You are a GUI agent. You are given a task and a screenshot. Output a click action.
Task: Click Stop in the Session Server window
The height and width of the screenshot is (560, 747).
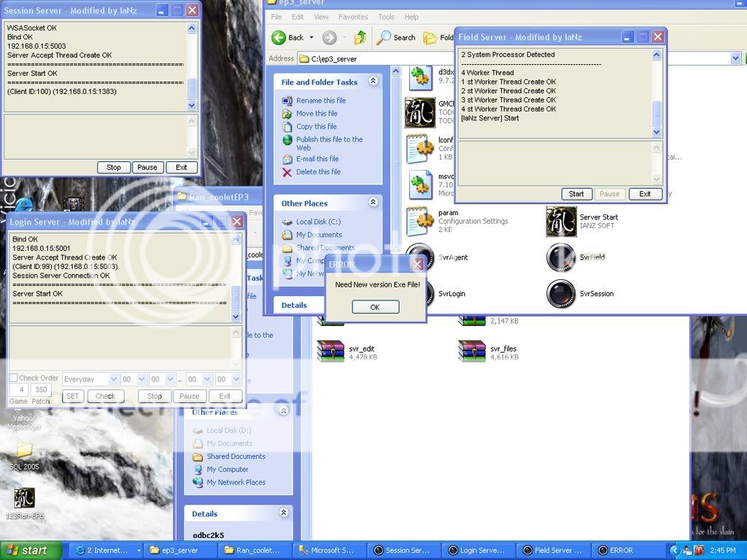click(114, 167)
